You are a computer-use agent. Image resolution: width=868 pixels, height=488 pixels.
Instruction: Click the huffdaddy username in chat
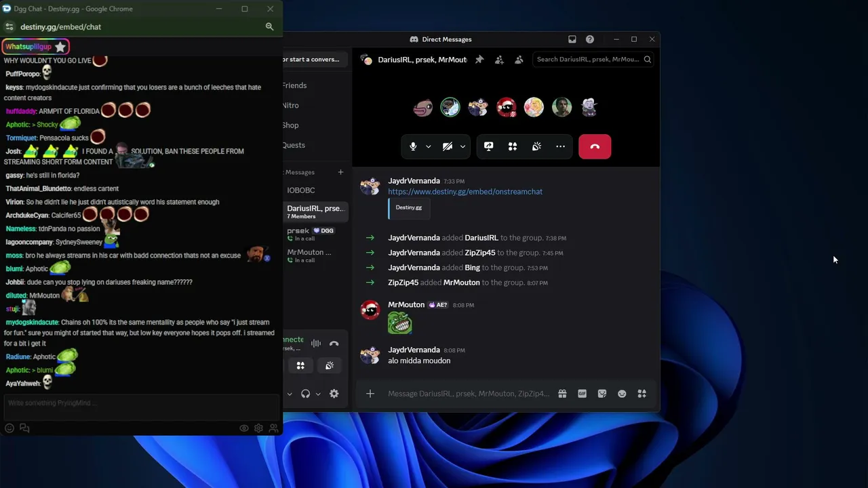[21, 111]
